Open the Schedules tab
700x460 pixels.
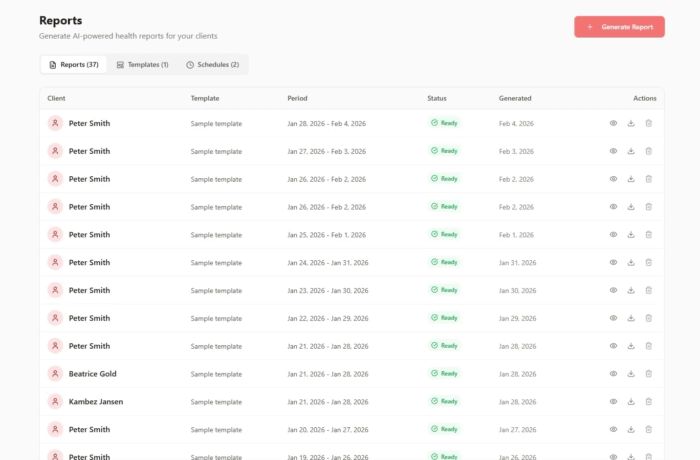212,65
